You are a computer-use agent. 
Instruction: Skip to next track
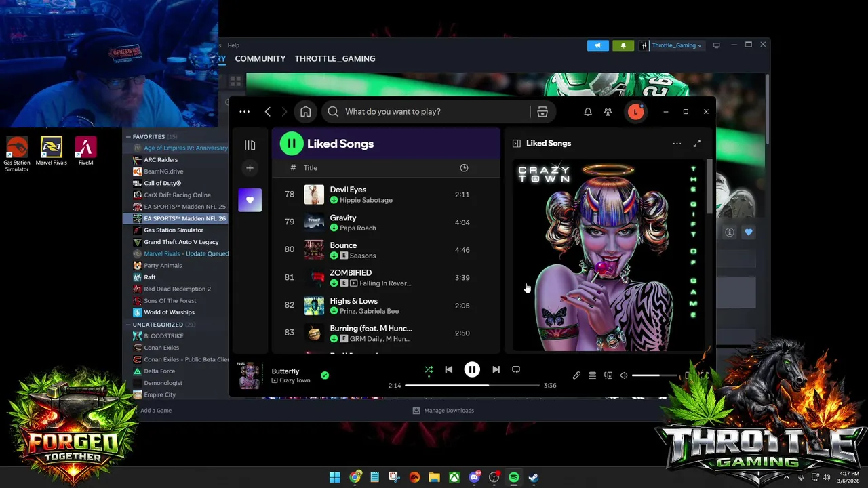point(496,369)
